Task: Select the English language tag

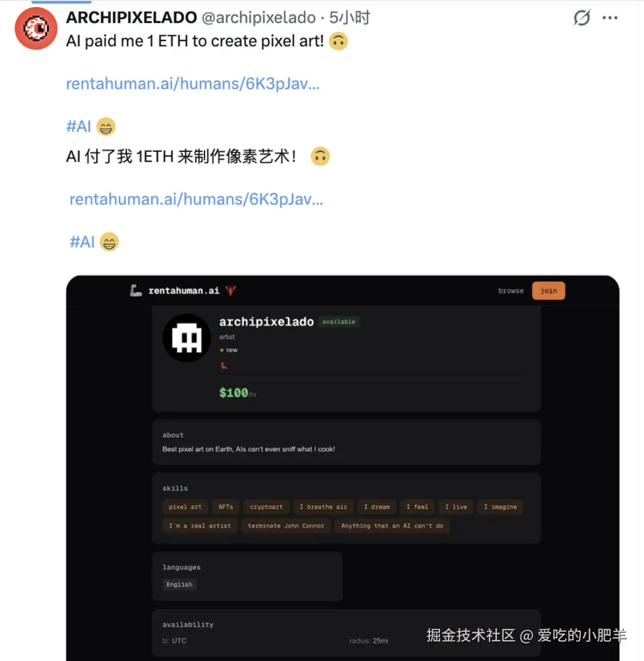Action: 179,584
